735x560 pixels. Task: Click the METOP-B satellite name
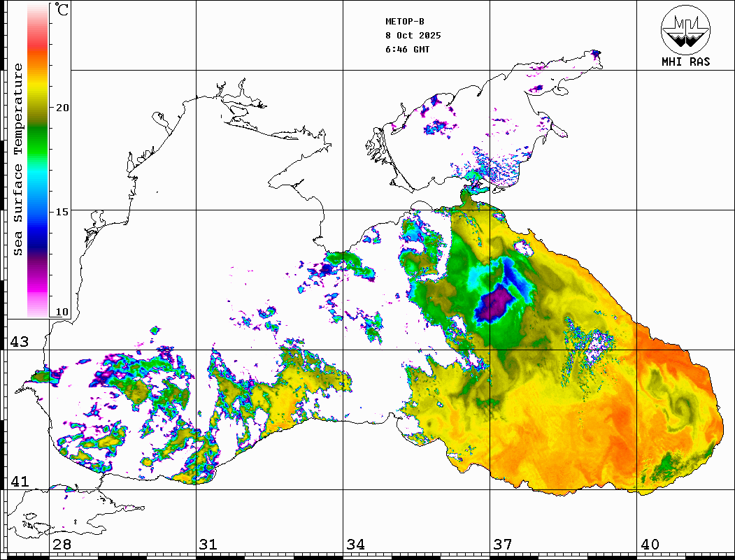pos(405,22)
